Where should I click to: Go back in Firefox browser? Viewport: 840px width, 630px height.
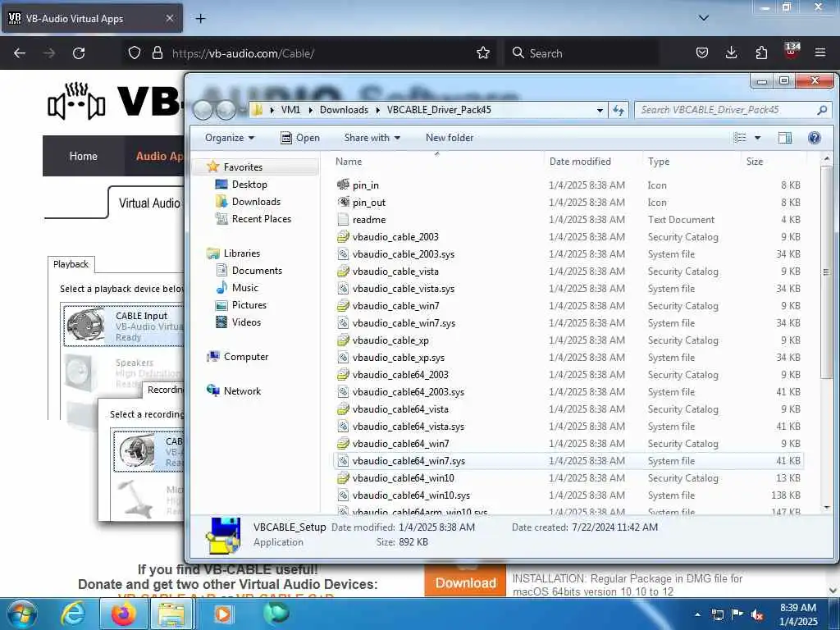click(x=20, y=53)
